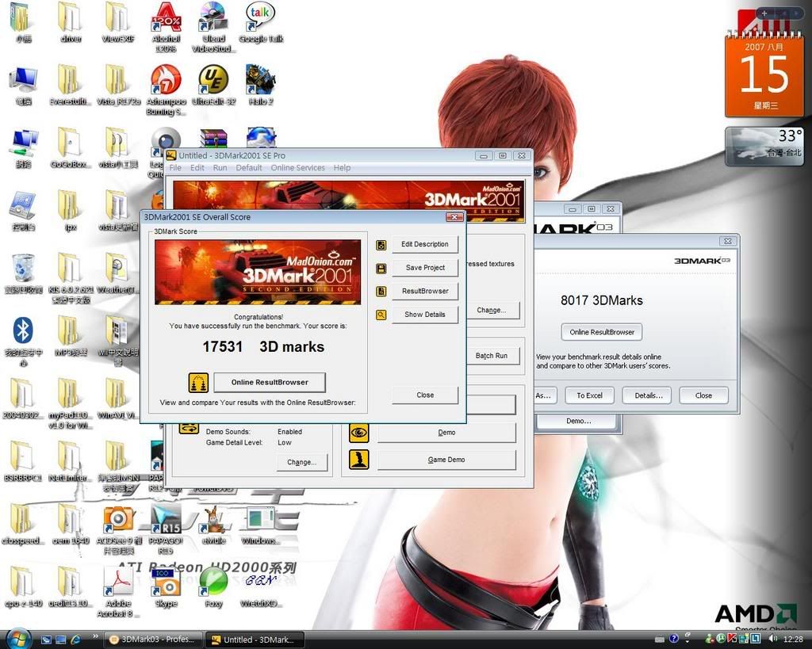Screen dimensions: 812x649
Task: Click the calendar gadget showing 15
Action: coord(764,74)
